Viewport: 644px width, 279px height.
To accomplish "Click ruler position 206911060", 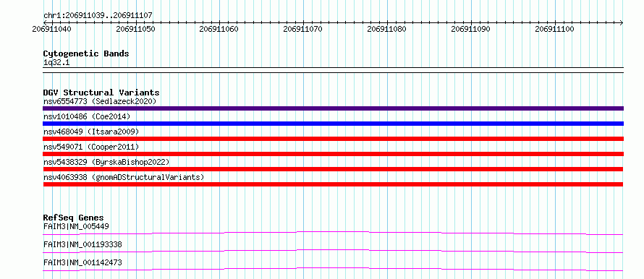I will [219, 29].
